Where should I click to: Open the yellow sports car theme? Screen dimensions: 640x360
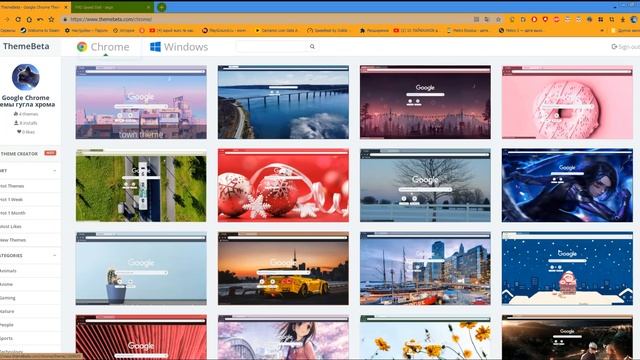[283, 269]
